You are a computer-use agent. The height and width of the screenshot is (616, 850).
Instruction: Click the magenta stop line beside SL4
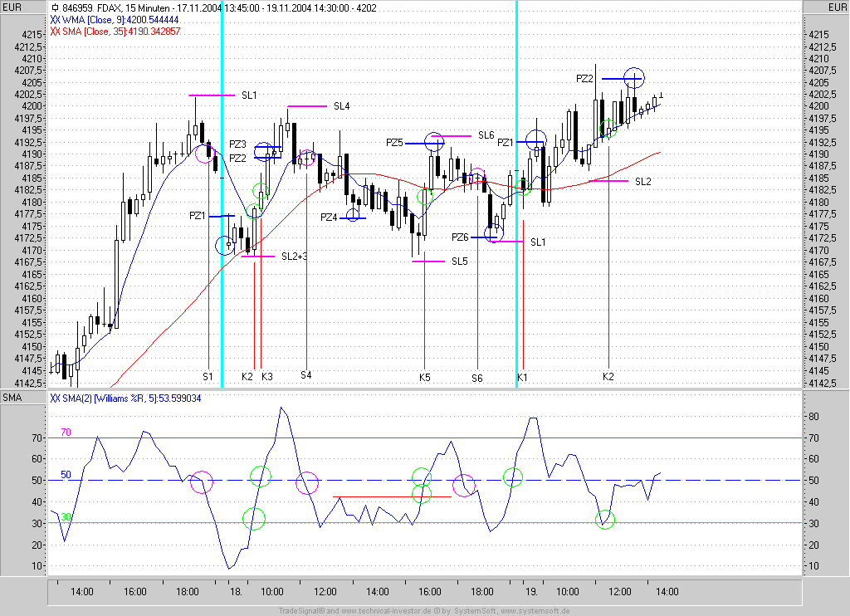click(307, 106)
